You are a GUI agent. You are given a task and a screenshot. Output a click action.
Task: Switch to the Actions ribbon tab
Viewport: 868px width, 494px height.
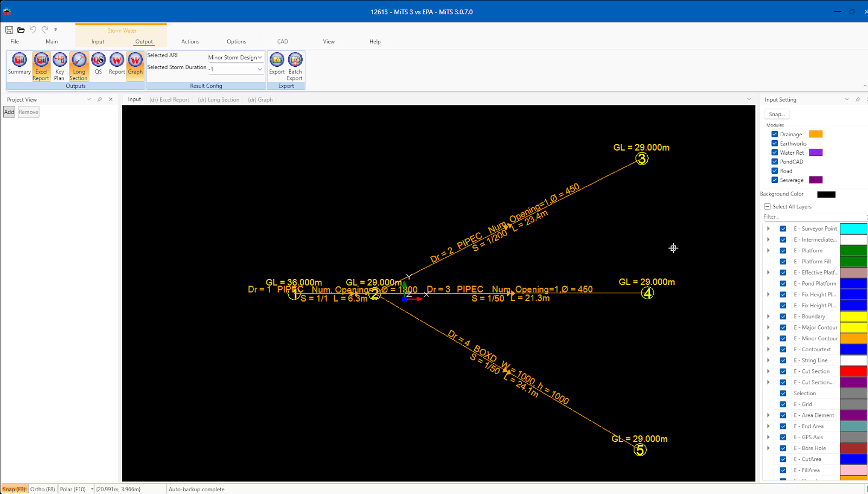[190, 41]
